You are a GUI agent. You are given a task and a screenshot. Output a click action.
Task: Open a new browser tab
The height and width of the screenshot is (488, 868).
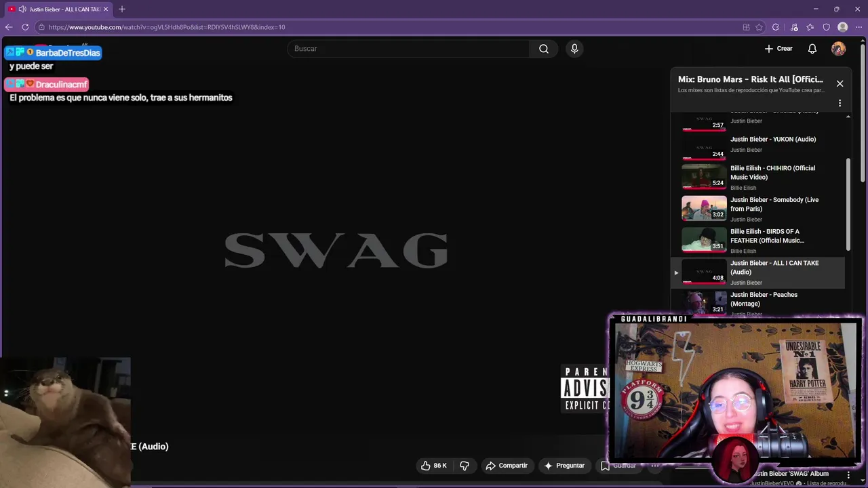122,9
